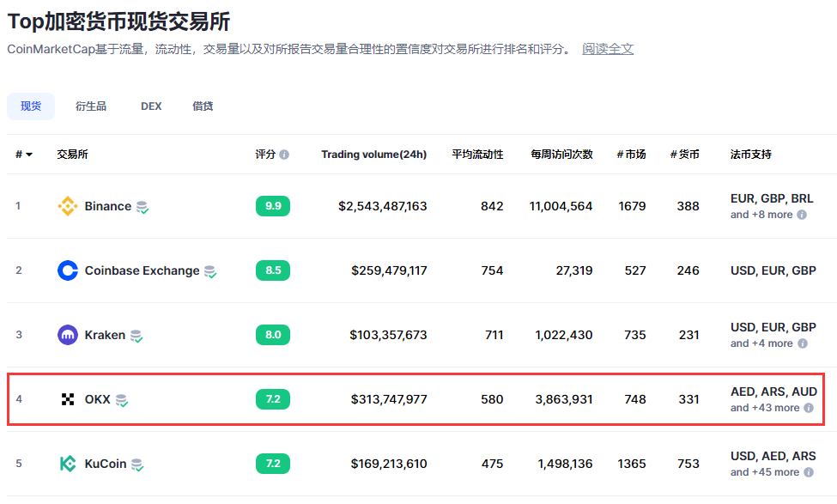
Task: Click OKX's 7.2 score badge
Action: click(273, 399)
